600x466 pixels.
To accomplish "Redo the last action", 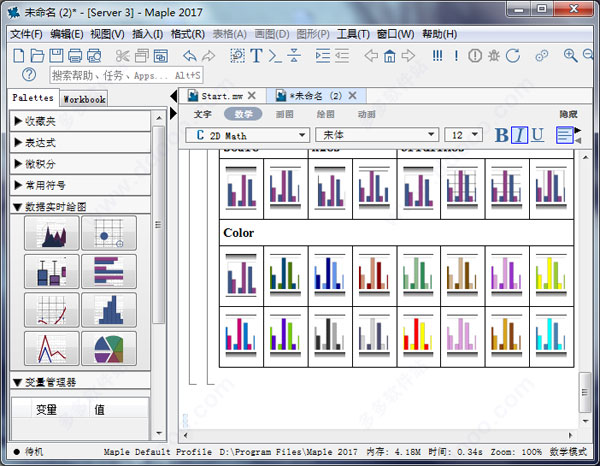I will point(208,56).
